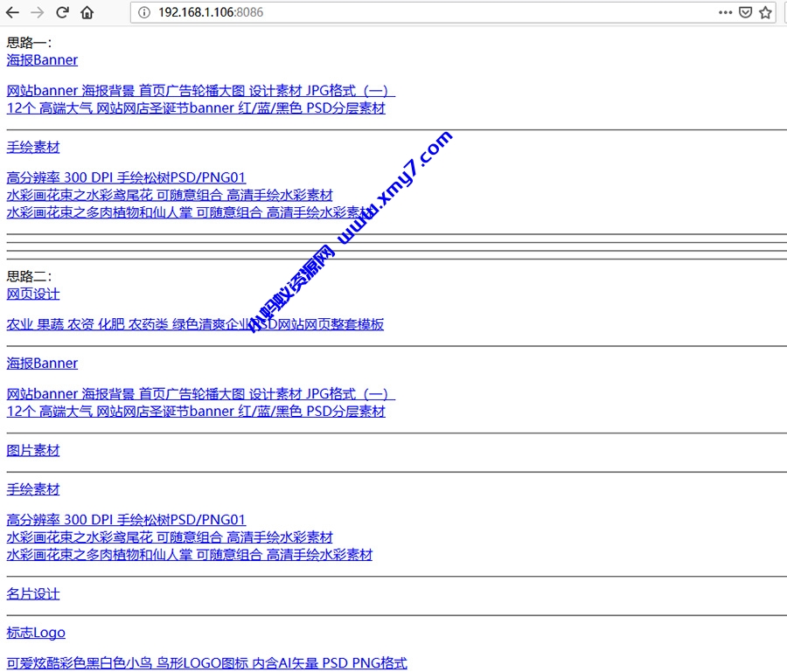Open 水彩鸢尾花 watercolor link under 思路一
The height and width of the screenshot is (672, 787).
(170, 195)
